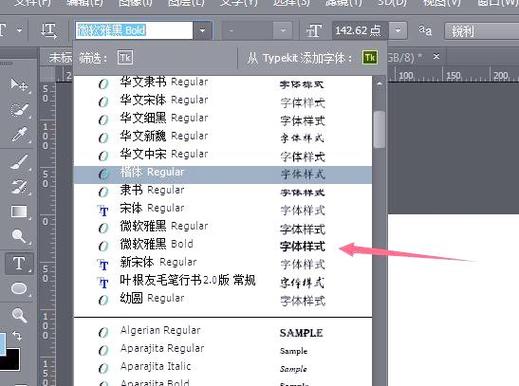Choose 宋体 Regular font
The width and height of the screenshot is (519, 386).
coord(223,209)
